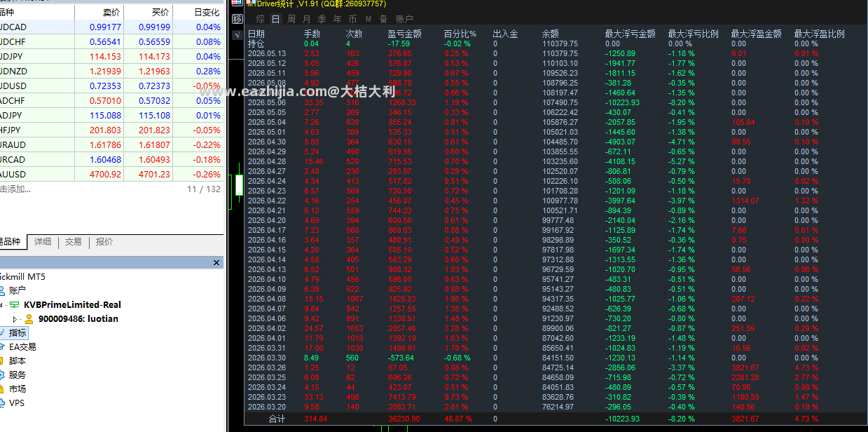Screen dimensions: 868x432
Task: Click the 最大浮亏比例 column header
Action: [694, 34]
